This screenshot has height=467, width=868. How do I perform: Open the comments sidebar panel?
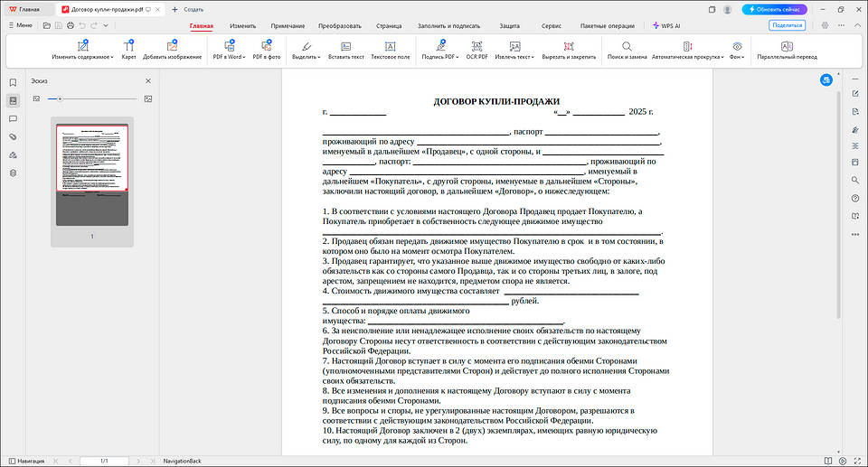coord(13,119)
